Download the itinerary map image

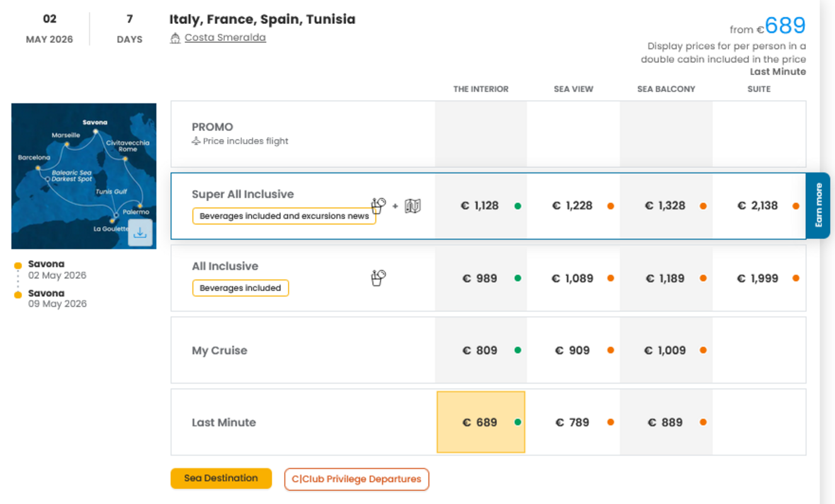(x=140, y=233)
